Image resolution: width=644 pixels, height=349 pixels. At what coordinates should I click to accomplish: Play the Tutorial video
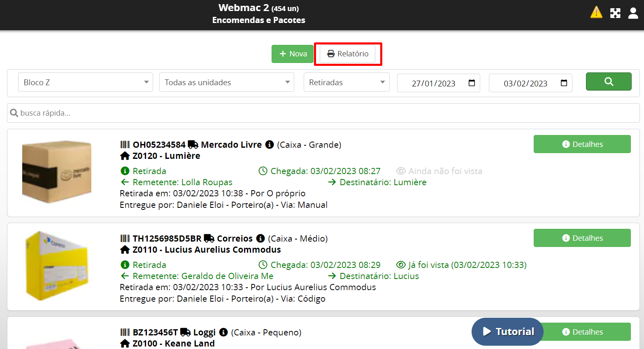(x=507, y=332)
